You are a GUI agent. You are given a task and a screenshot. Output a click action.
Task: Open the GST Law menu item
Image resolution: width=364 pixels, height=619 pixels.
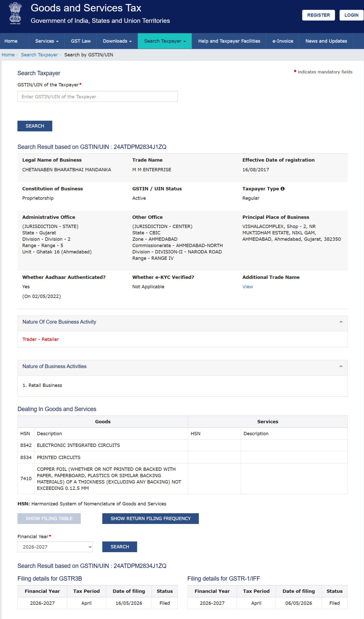tap(81, 41)
